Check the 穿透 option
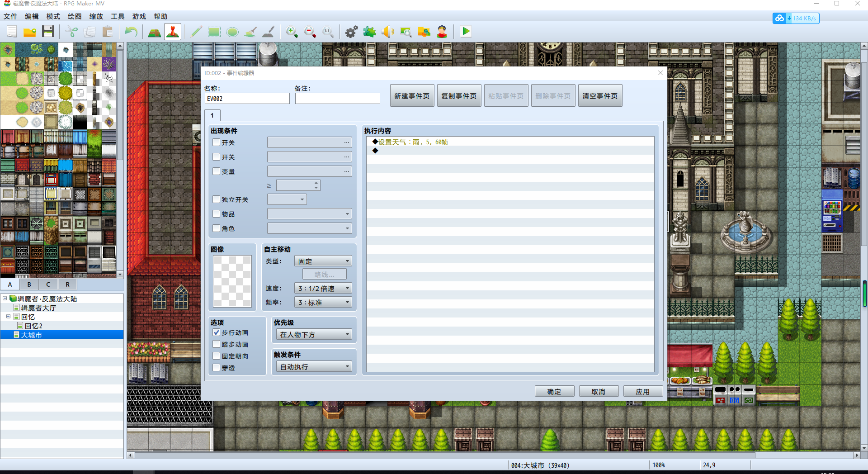Screen dimensions: 868x474 point(217,368)
